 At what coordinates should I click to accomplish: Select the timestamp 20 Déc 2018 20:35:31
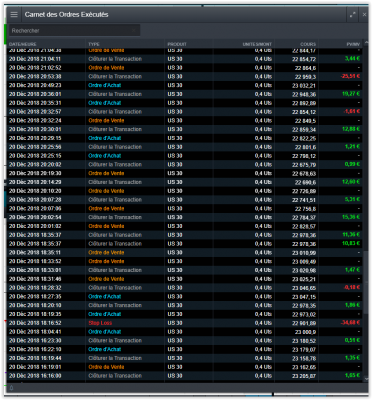35,103
